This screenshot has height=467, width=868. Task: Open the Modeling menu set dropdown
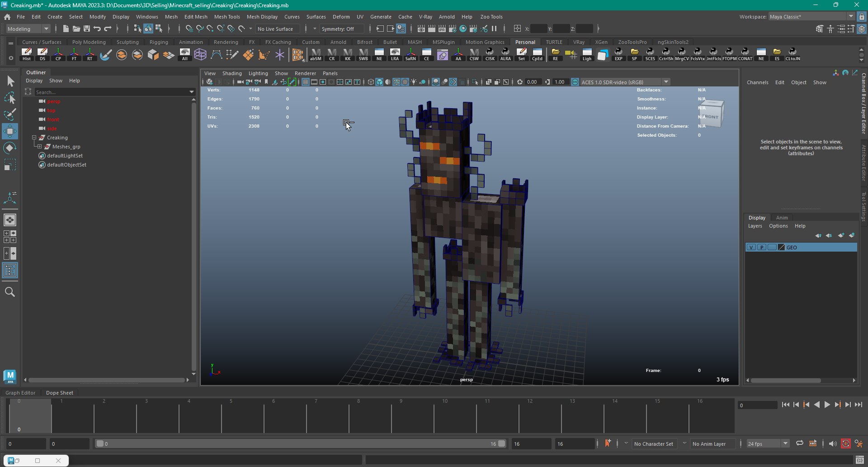[28, 29]
